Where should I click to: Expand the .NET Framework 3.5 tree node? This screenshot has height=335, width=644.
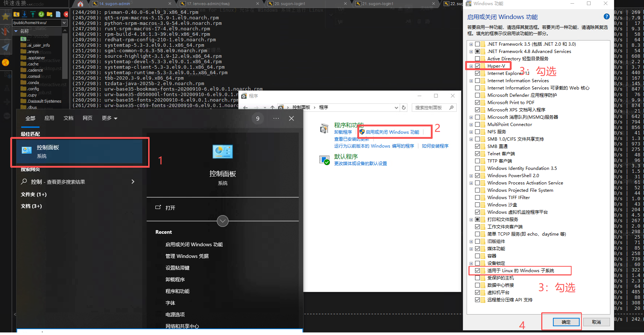coord(471,44)
